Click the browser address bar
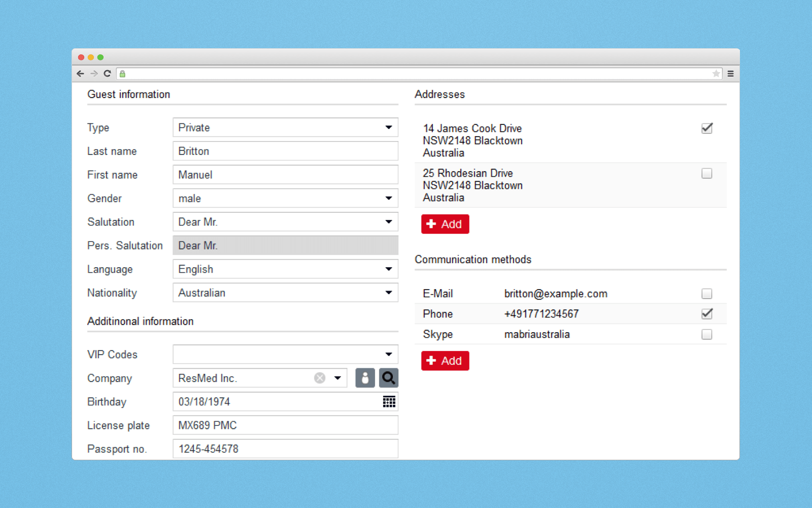812x508 pixels. click(x=419, y=74)
